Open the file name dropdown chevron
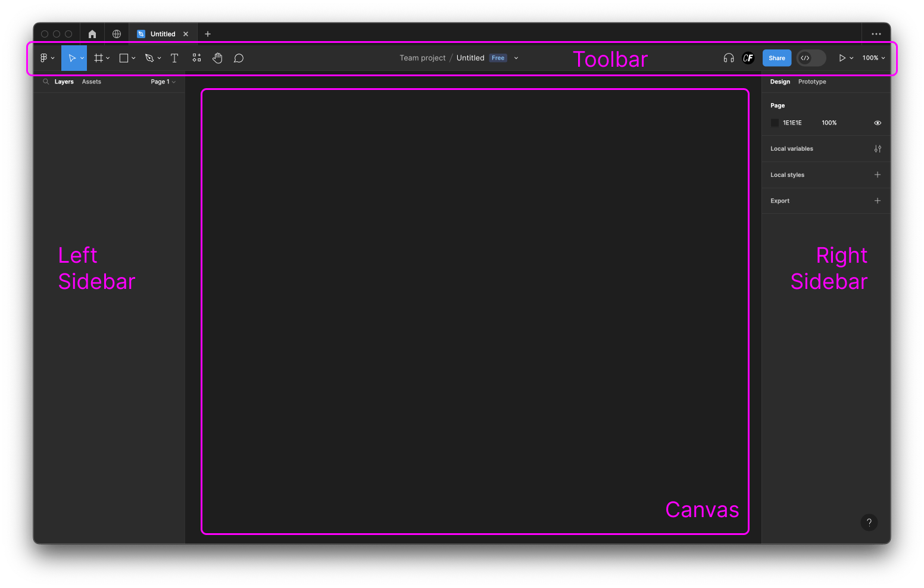The width and height of the screenshot is (924, 588). coord(516,58)
